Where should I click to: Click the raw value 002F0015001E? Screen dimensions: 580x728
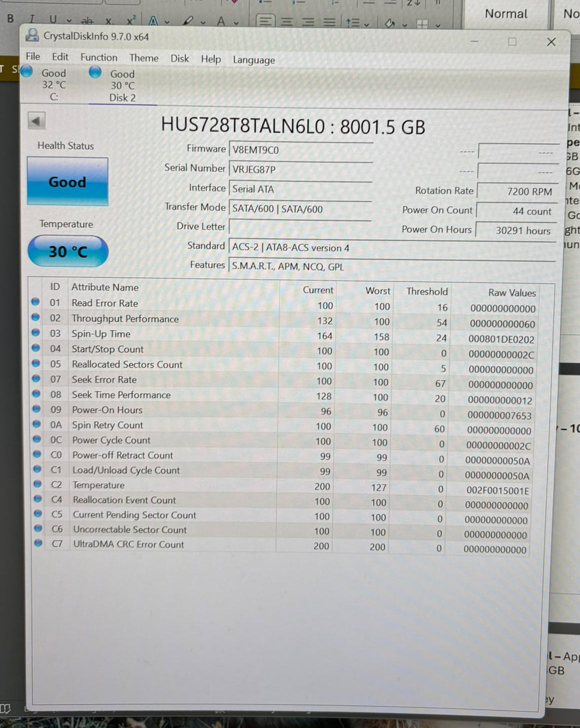pyautogui.click(x=497, y=490)
